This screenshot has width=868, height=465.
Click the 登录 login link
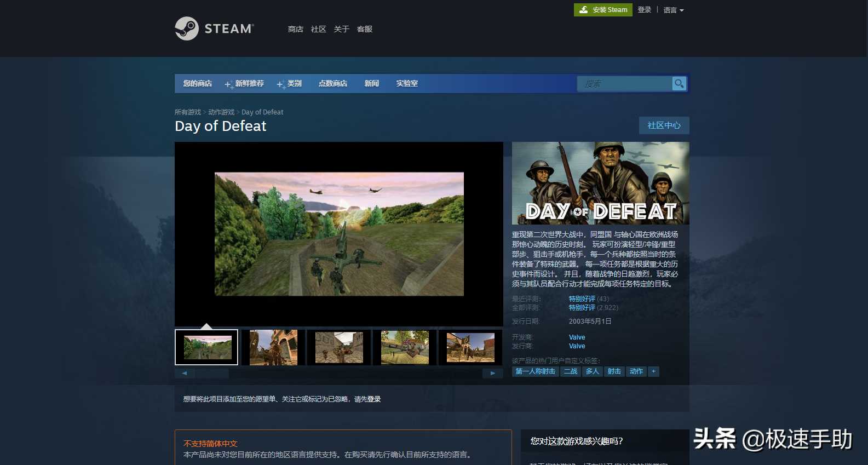[644, 10]
